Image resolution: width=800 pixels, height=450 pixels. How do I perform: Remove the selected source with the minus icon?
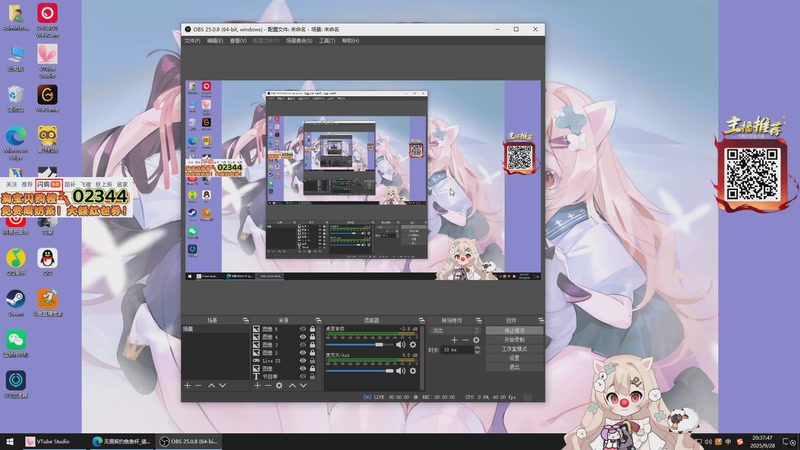(x=268, y=386)
